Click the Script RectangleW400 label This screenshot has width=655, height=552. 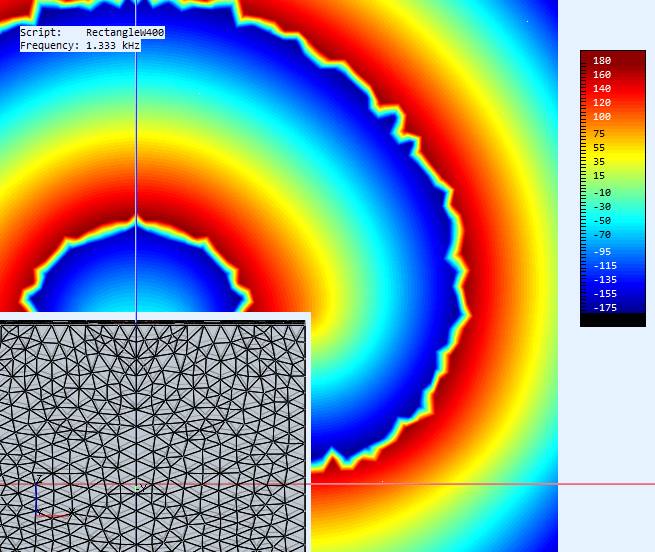pos(92,32)
